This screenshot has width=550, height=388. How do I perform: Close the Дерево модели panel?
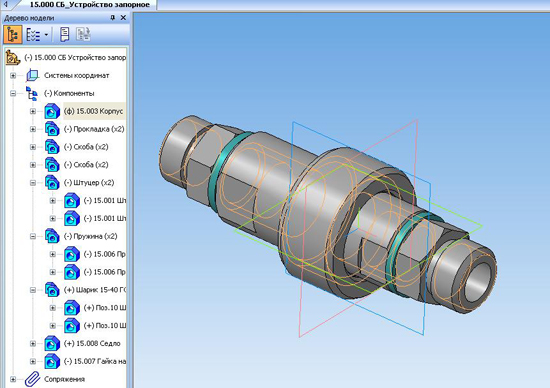(x=123, y=18)
